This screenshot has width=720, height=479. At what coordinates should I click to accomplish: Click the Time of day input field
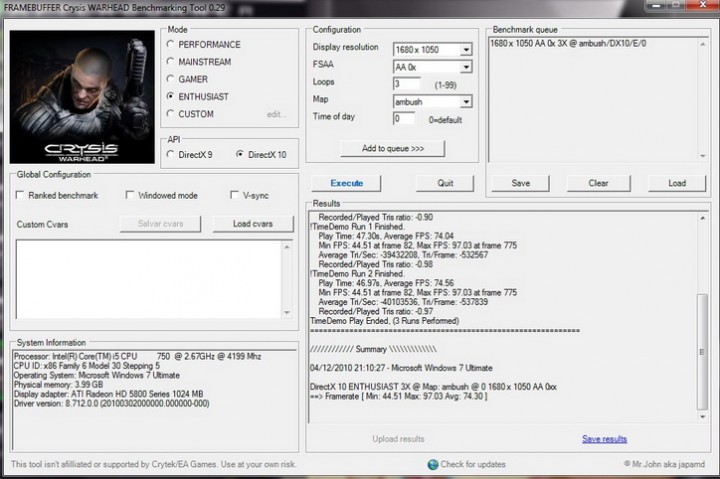click(404, 119)
